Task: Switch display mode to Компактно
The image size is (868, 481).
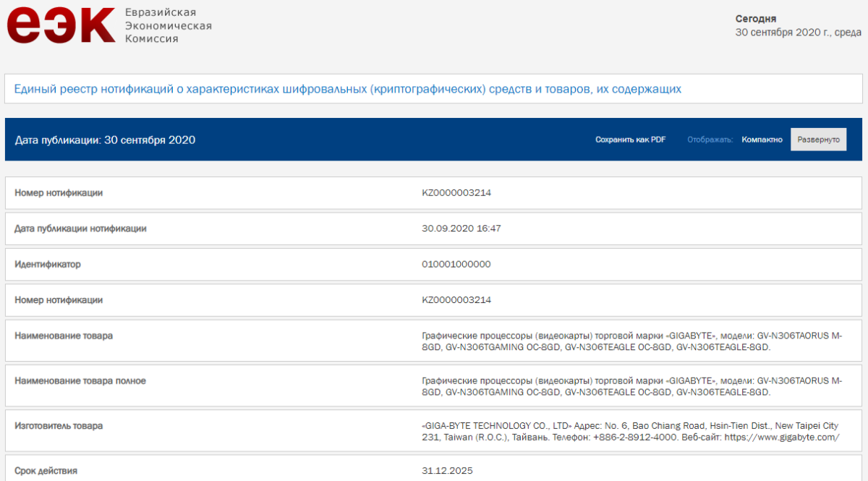Action: point(762,140)
